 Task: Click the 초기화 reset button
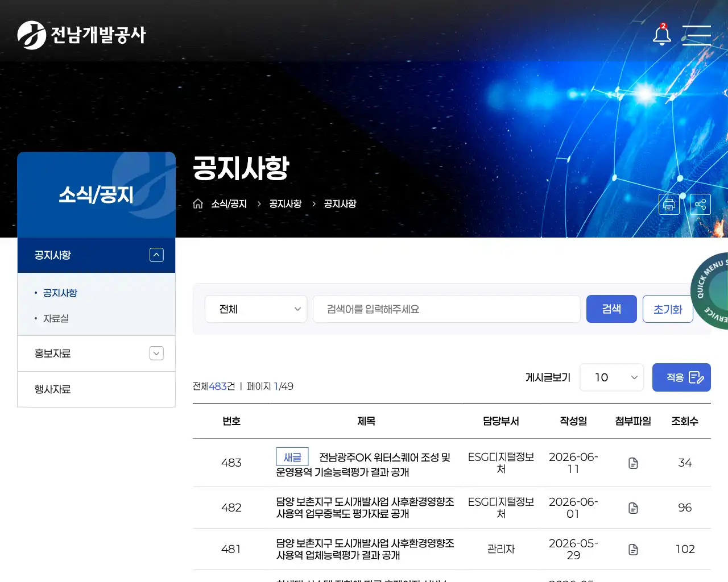tap(668, 309)
